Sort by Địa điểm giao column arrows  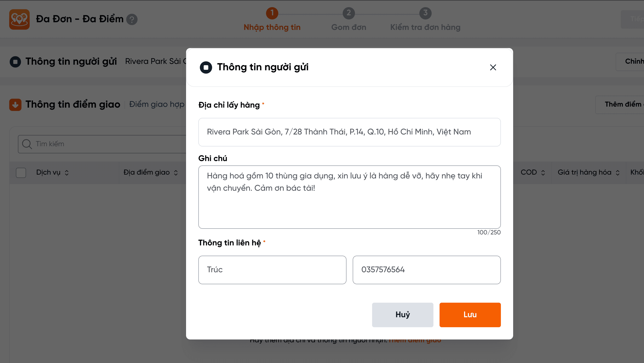pyautogui.click(x=176, y=173)
